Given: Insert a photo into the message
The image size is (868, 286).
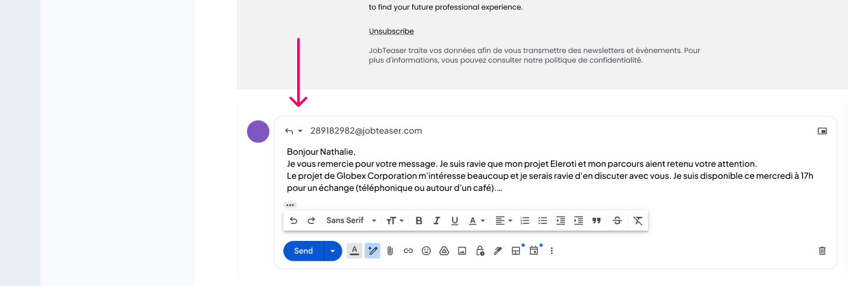Looking at the screenshot, I should [462, 251].
